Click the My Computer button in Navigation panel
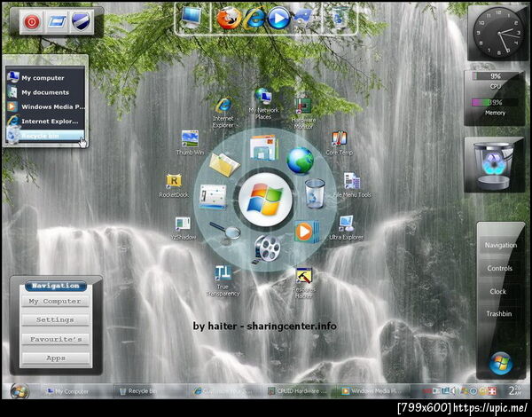 click(55, 301)
